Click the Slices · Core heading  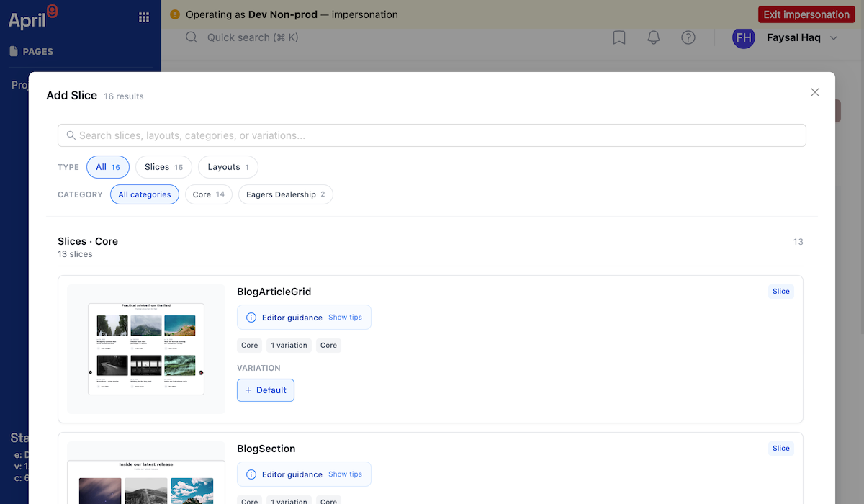click(x=88, y=241)
